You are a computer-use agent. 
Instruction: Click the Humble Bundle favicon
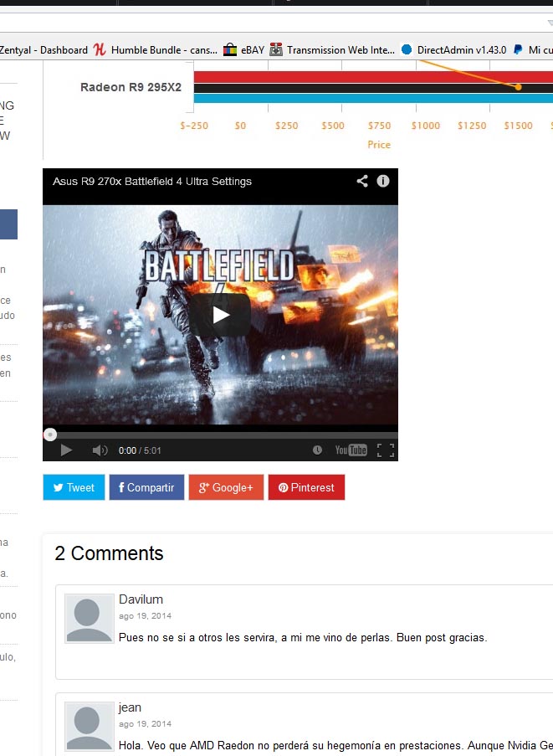coord(100,49)
